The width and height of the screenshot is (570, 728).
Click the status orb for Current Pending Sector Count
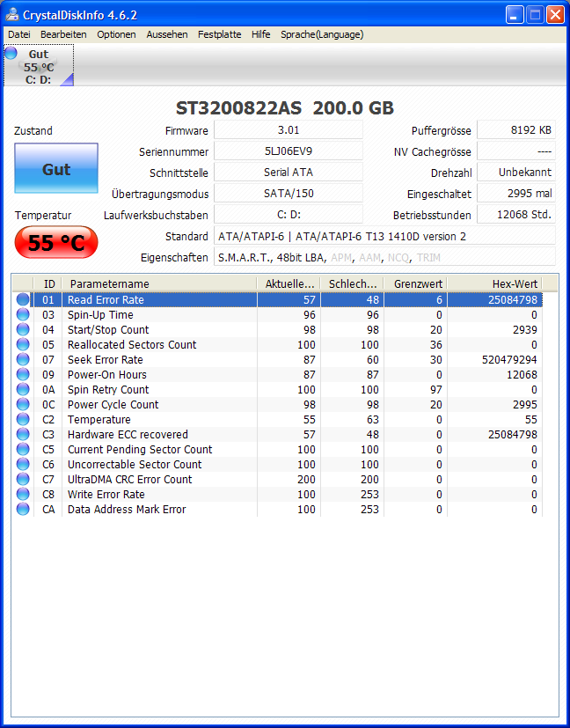click(23, 450)
